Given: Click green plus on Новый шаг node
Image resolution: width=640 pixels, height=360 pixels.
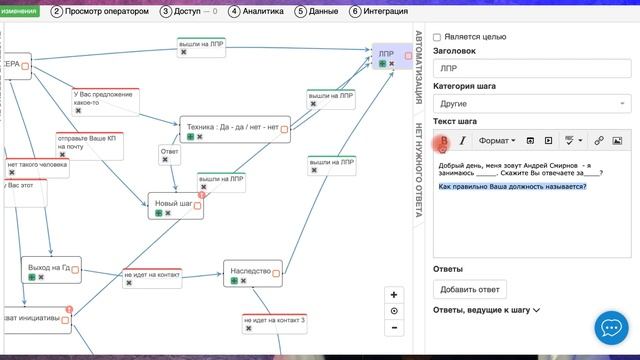Looking at the screenshot, I should click(159, 213).
